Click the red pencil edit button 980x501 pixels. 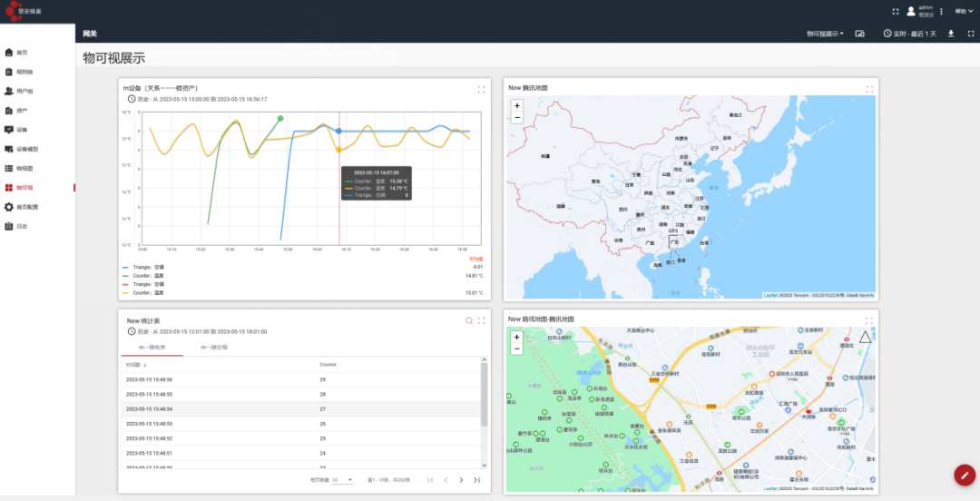click(964, 475)
